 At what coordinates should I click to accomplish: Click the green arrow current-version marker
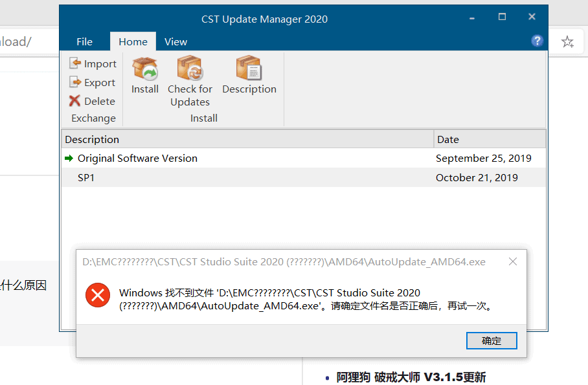[x=69, y=158]
